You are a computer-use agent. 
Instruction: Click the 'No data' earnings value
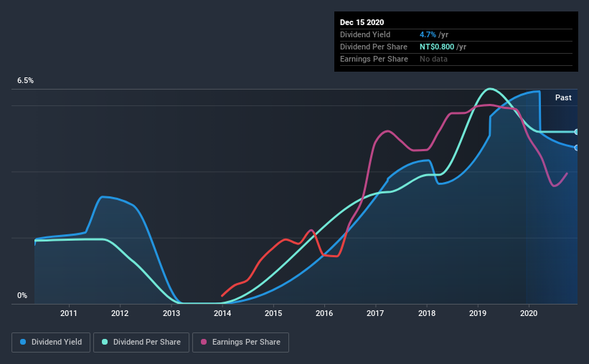click(x=433, y=59)
